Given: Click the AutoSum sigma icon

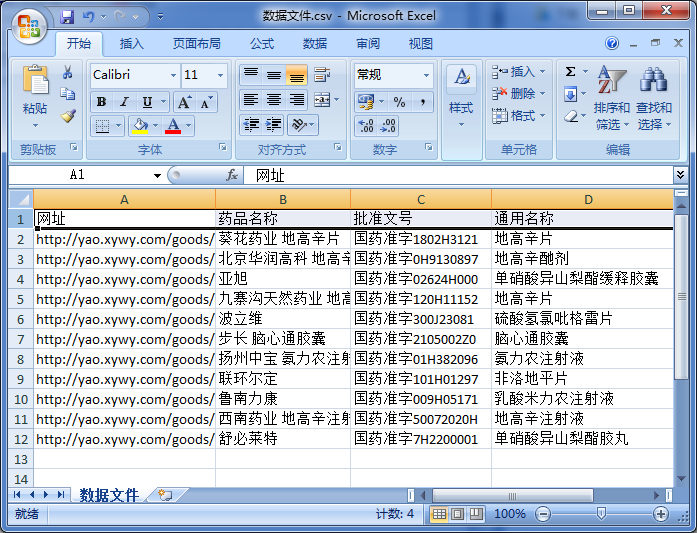Looking at the screenshot, I should [570, 72].
